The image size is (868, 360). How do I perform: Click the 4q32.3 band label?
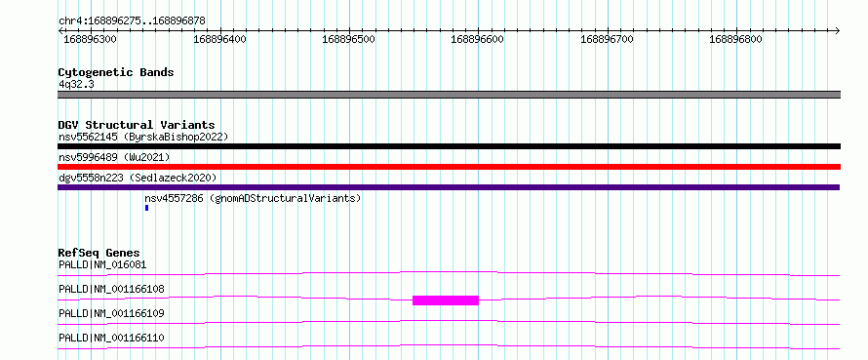coord(76,84)
